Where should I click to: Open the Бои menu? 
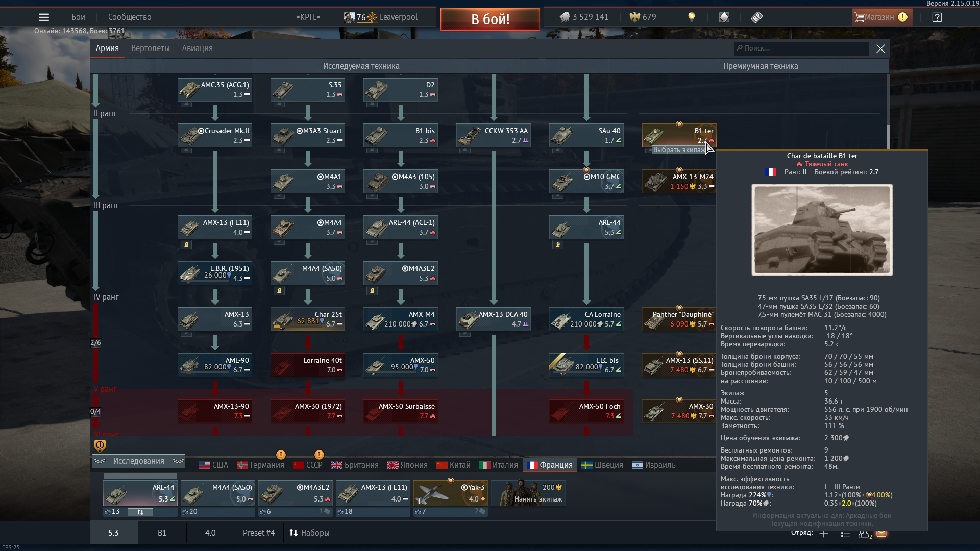pos(78,17)
